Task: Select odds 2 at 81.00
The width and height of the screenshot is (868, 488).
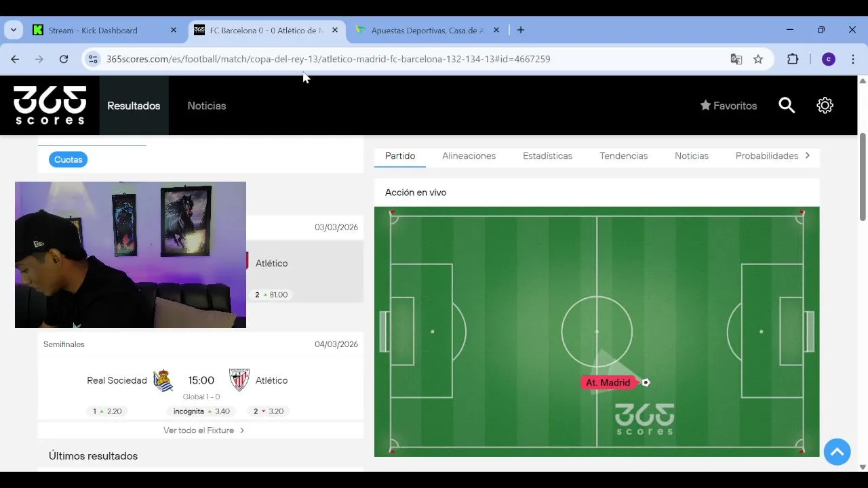Action: coord(271,295)
